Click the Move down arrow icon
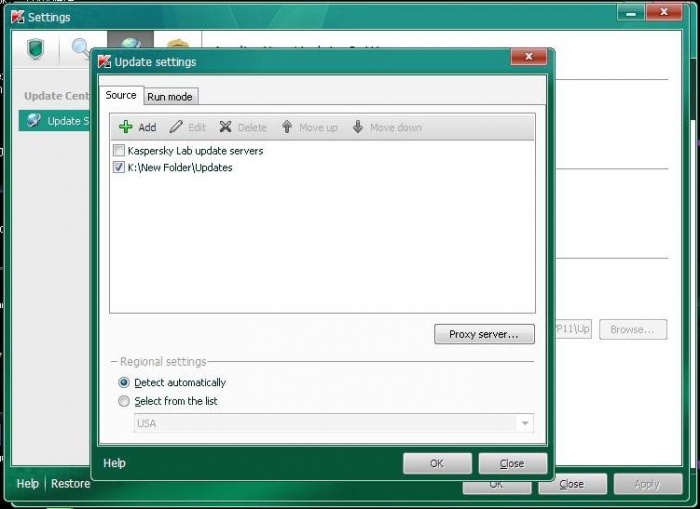The width and height of the screenshot is (700, 509). [358, 127]
